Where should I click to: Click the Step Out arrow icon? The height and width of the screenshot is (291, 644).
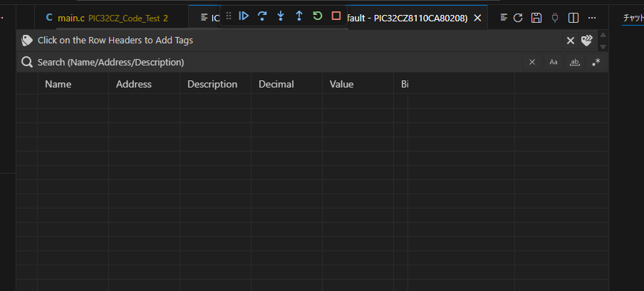299,16
